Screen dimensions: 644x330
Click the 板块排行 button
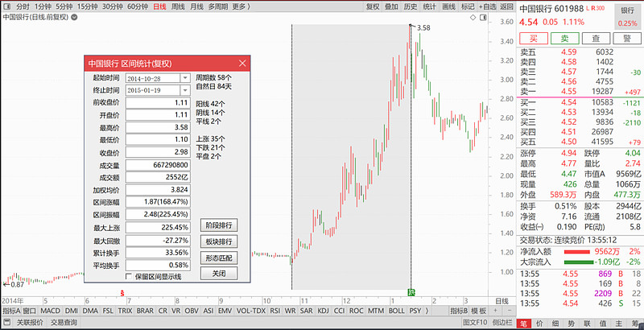(219, 241)
